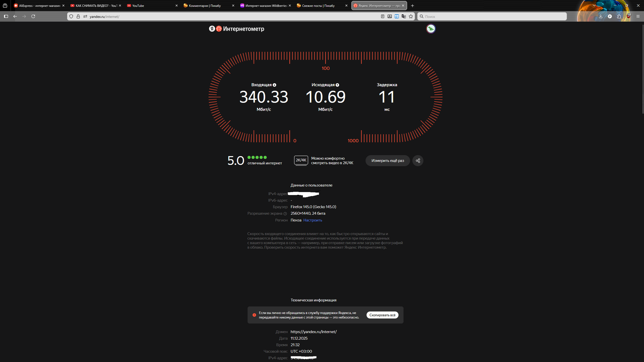Viewport: 644px width, 362px height.
Task: Bookmark page with star icon
Action: pos(411,16)
